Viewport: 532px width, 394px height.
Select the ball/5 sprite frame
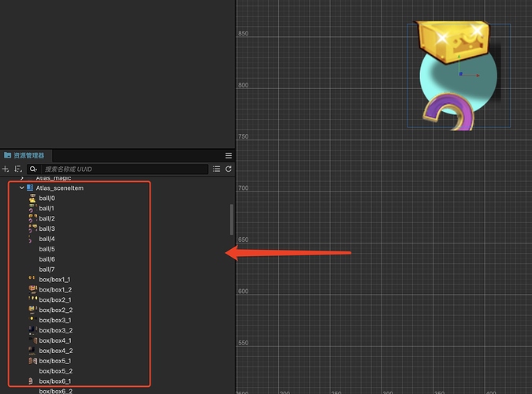pos(47,249)
